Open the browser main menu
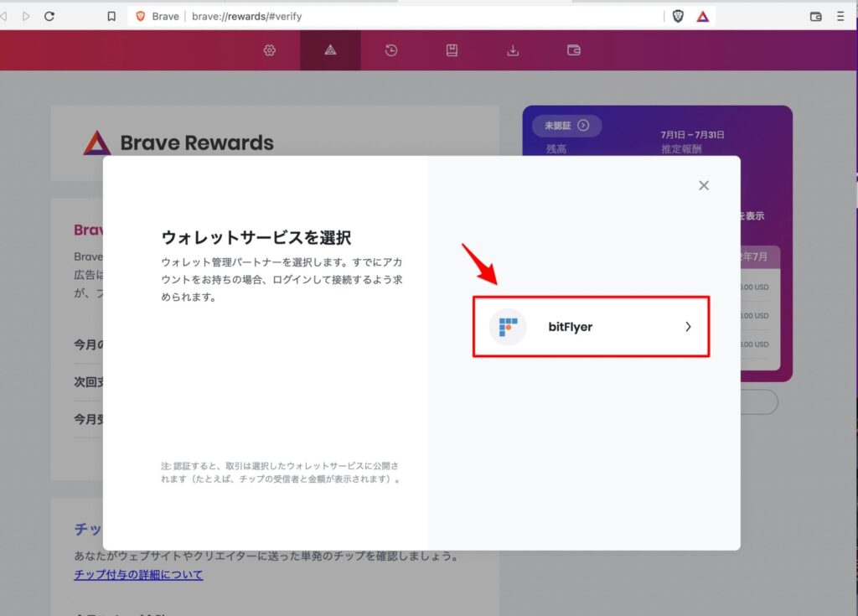This screenshot has width=858, height=616. click(840, 17)
